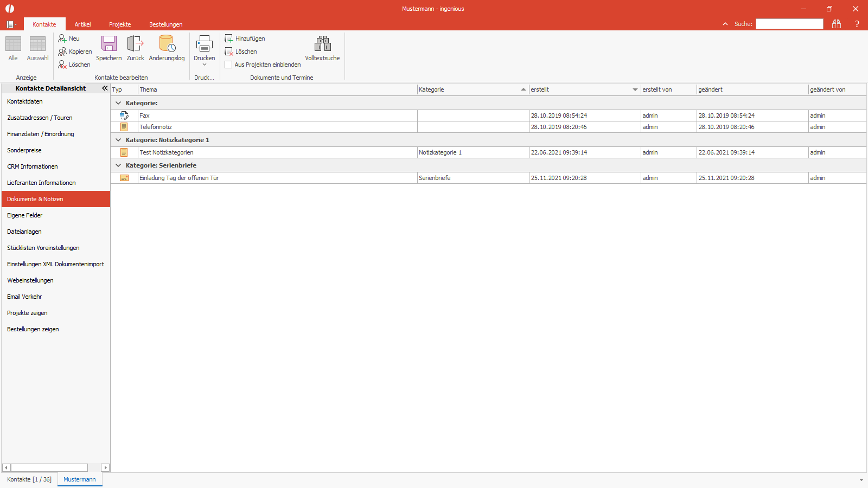Viewport: 868px width, 488px height.
Task: Open Volltextsuche with the binoculars icon
Action: click(x=322, y=44)
